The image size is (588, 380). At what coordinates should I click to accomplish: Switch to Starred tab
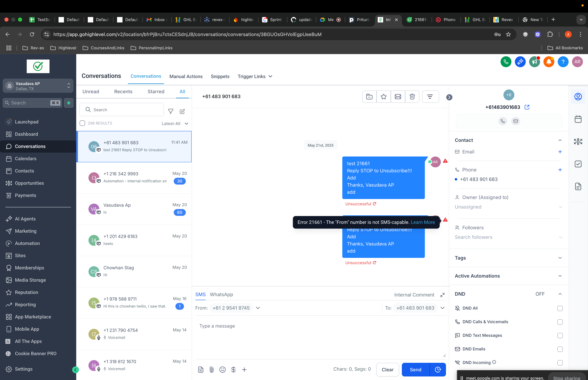point(156,92)
